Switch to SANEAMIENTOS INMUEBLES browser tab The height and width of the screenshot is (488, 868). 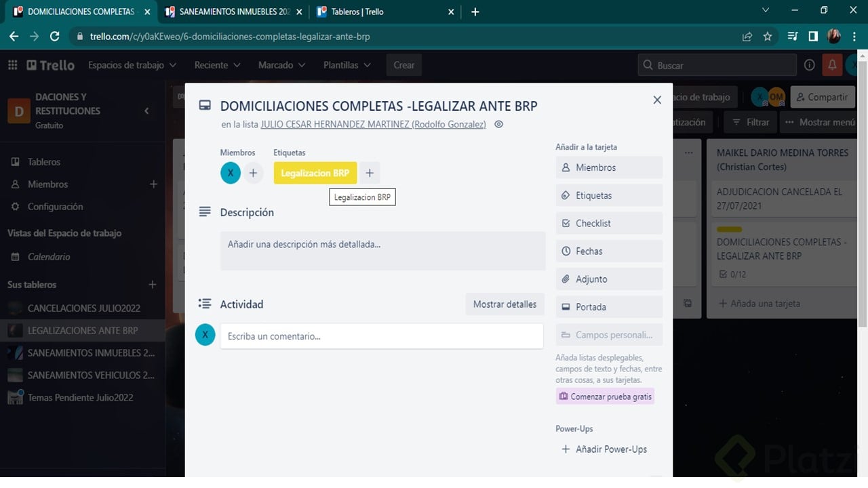coord(235,12)
